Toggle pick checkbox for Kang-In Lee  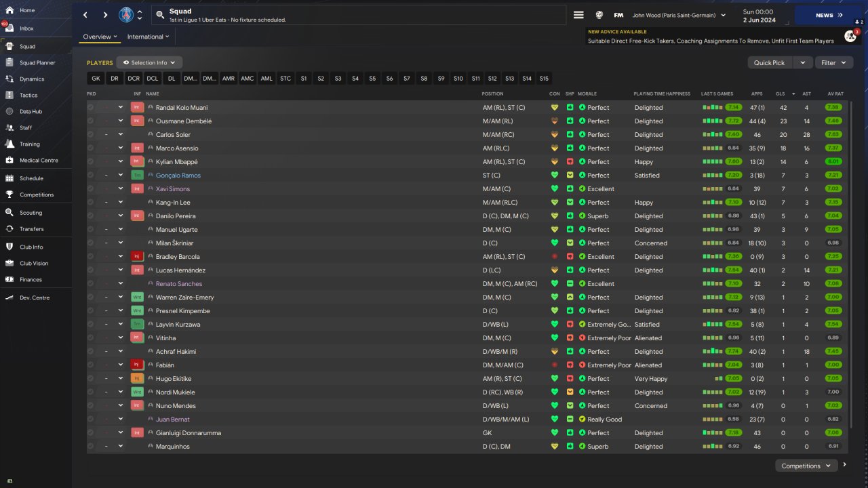pos(90,202)
